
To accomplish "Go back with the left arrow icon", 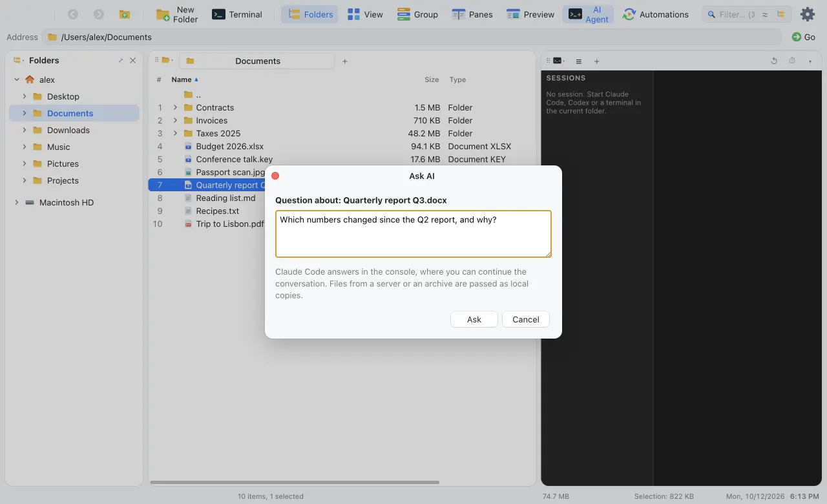I will click(73, 14).
